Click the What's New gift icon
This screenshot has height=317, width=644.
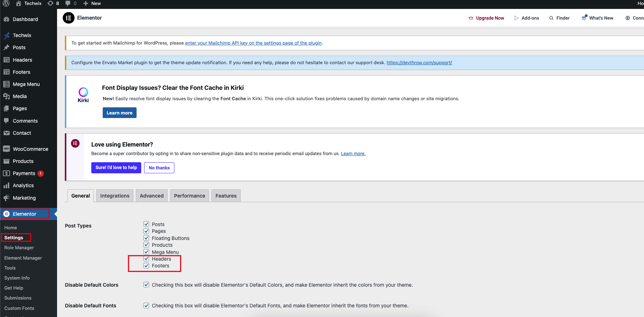click(x=584, y=18)
